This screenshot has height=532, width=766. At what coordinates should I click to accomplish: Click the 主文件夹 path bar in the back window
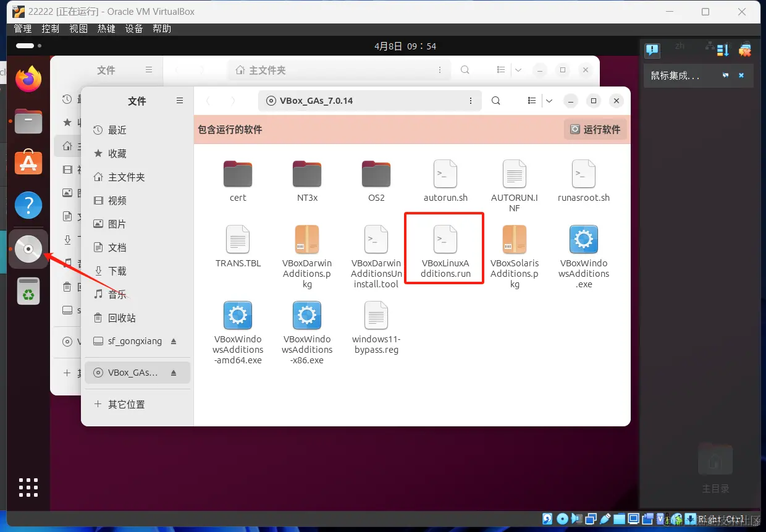tap(339, 70)
